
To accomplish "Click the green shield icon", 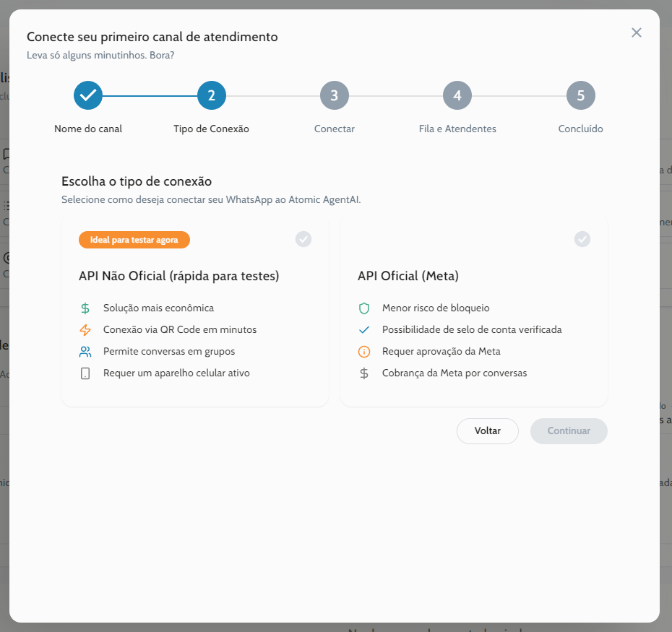I will 364,308.
